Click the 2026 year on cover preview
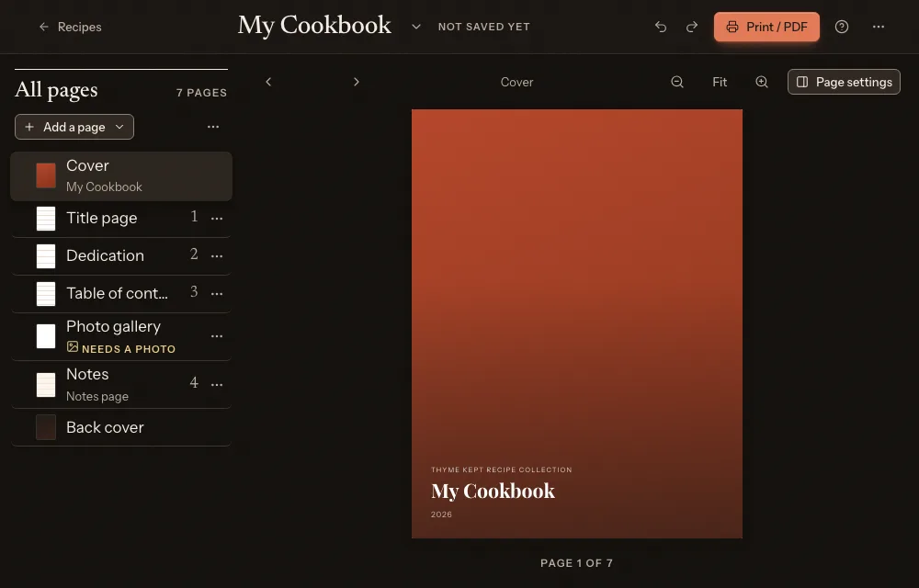 click(x=441, y=514)
